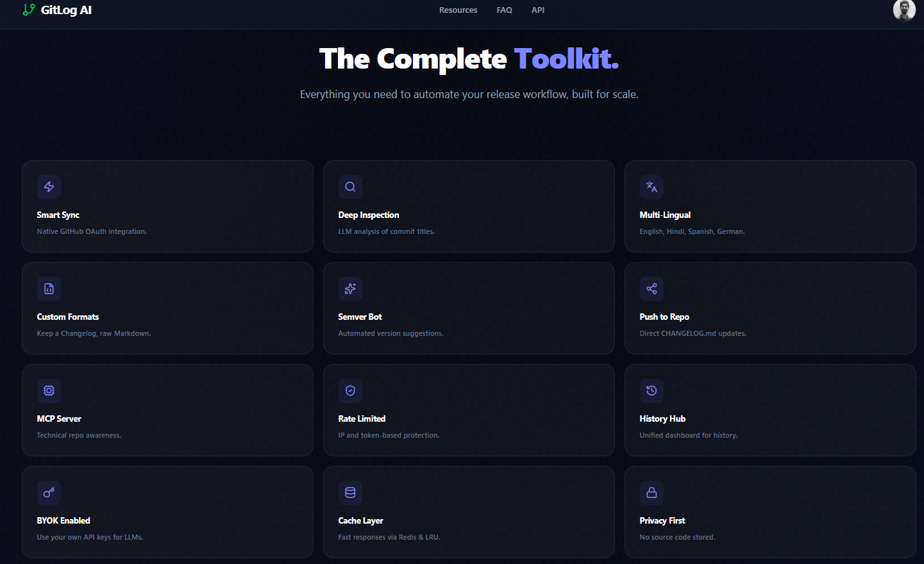This screenshot has height=564, width=924.
Task: Open the Custom Formats document icon
Action: coord(49,289)
